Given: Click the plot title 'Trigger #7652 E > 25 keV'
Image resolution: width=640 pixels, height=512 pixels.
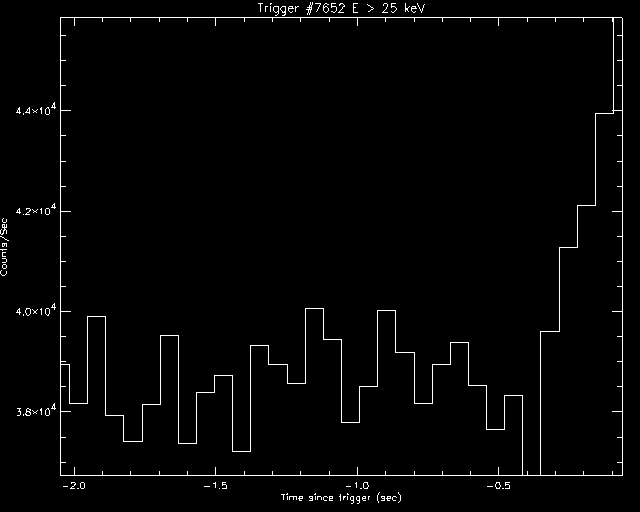Looking at the screenshot, I should click(x=341, y=8).
